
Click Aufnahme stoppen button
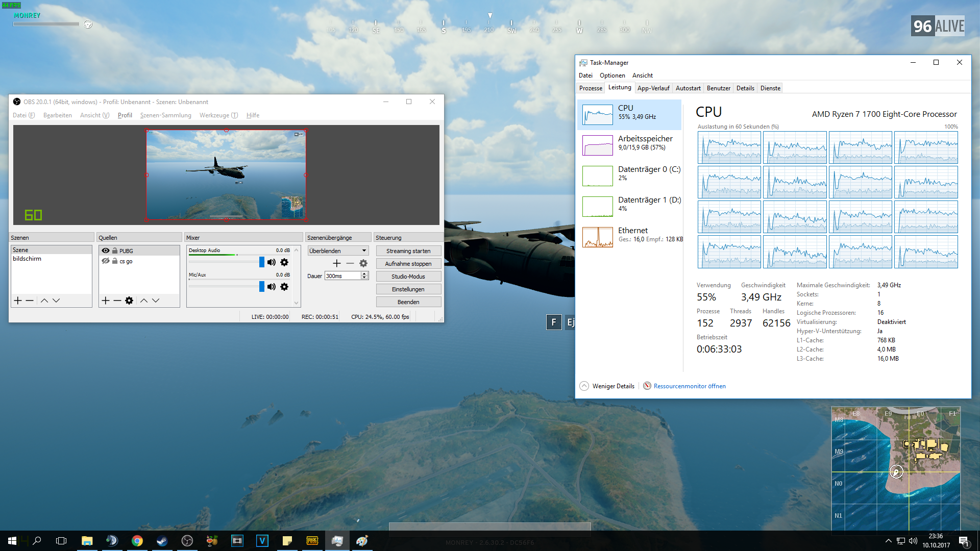coord(408,264)
